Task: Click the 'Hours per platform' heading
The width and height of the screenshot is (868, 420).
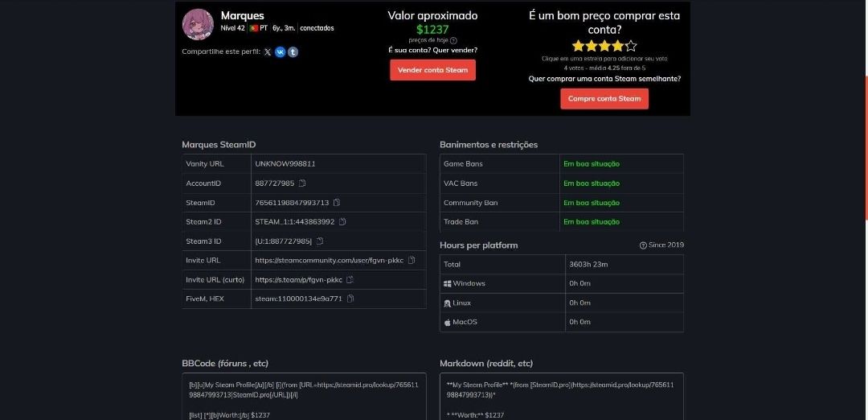Action: [x=479, y=245]
